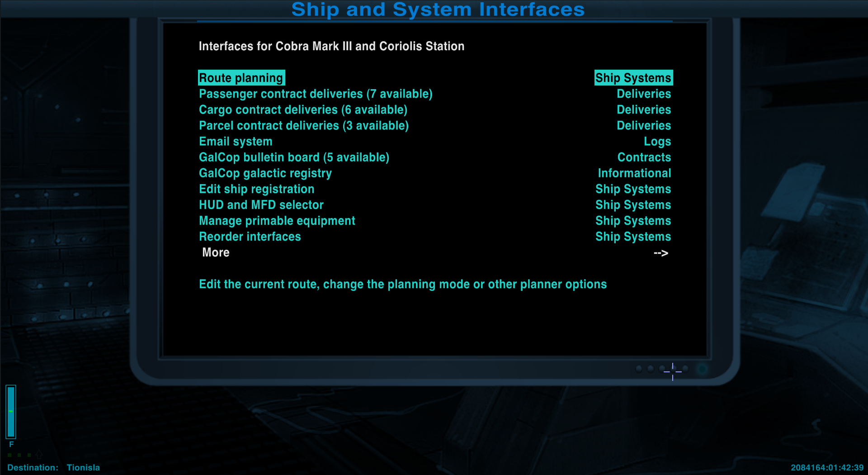Image resolution: width=868 pixels, height=475 pixels.
Task: Select Edit ship registration
Action: 256,189
